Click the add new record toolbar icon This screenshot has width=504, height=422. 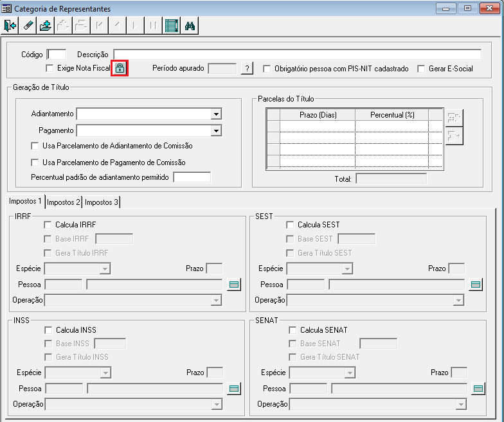coord(45,26)
